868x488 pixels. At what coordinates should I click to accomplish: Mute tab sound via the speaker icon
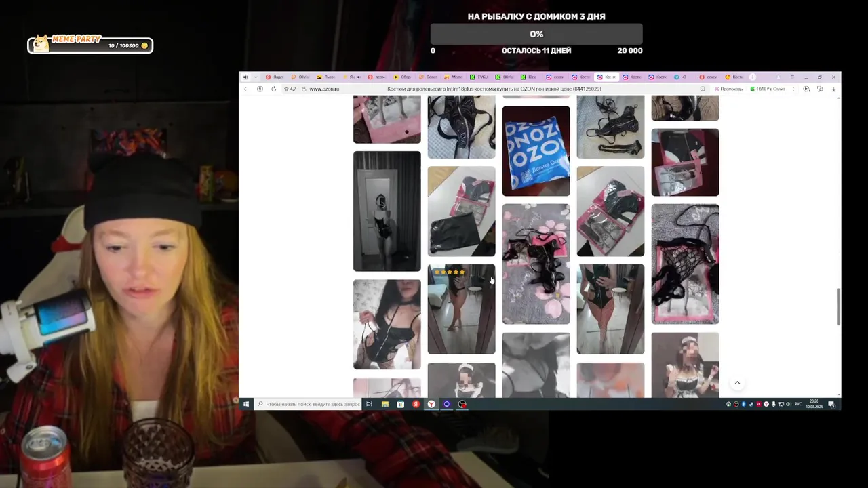pos(245,77)
